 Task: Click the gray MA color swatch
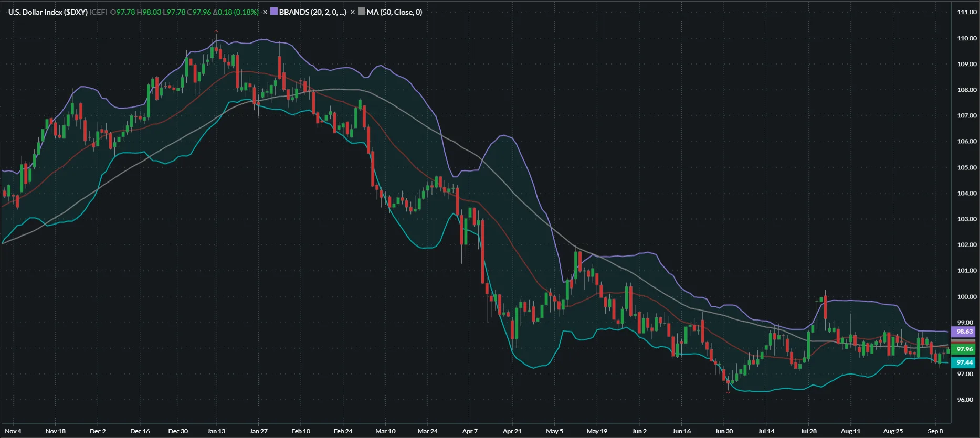point(362,12)
